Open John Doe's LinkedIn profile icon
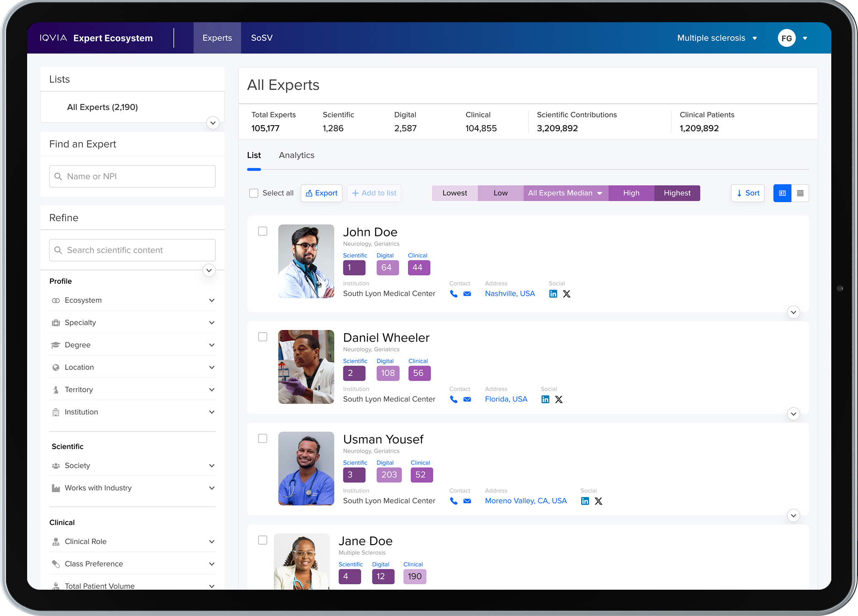The width and height of the screenshot is (858, 616). coord(553,294)
